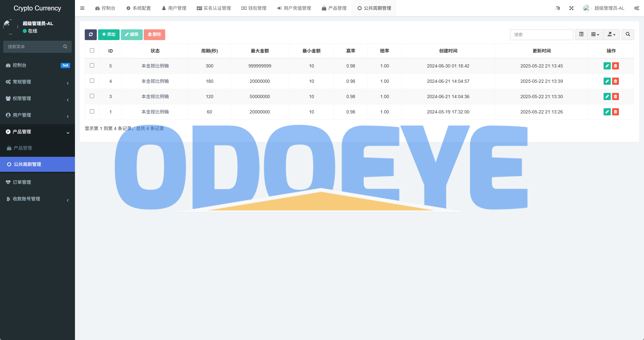The image size is (644, 340).
Task: Toggle the sidebar hamburger menu icon
Action: (82, 8)
